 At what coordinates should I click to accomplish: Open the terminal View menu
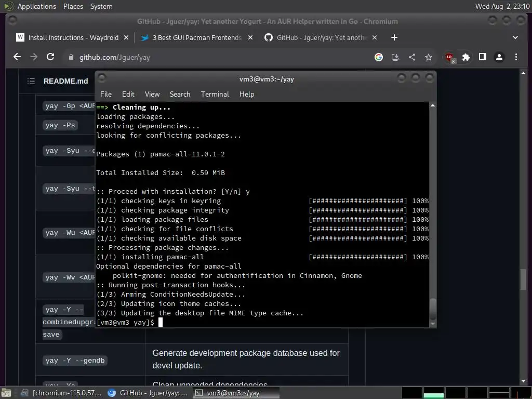tap(152, 95)
